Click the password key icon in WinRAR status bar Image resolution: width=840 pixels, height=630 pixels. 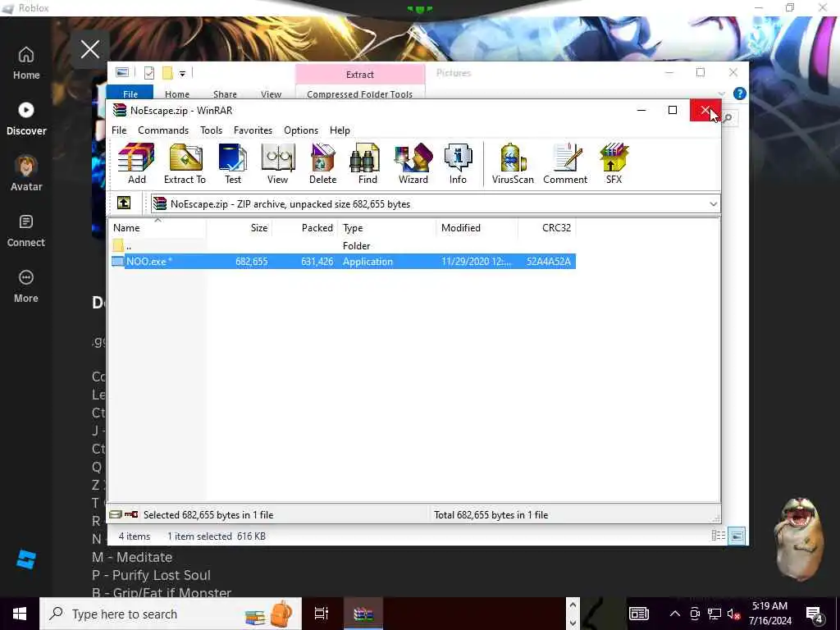pos(131,515)
